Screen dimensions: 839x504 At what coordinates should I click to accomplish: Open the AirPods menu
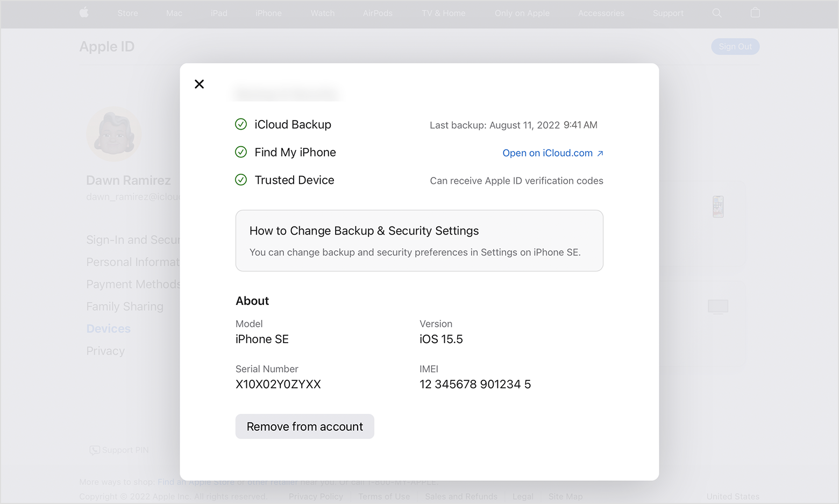point(378,13)
